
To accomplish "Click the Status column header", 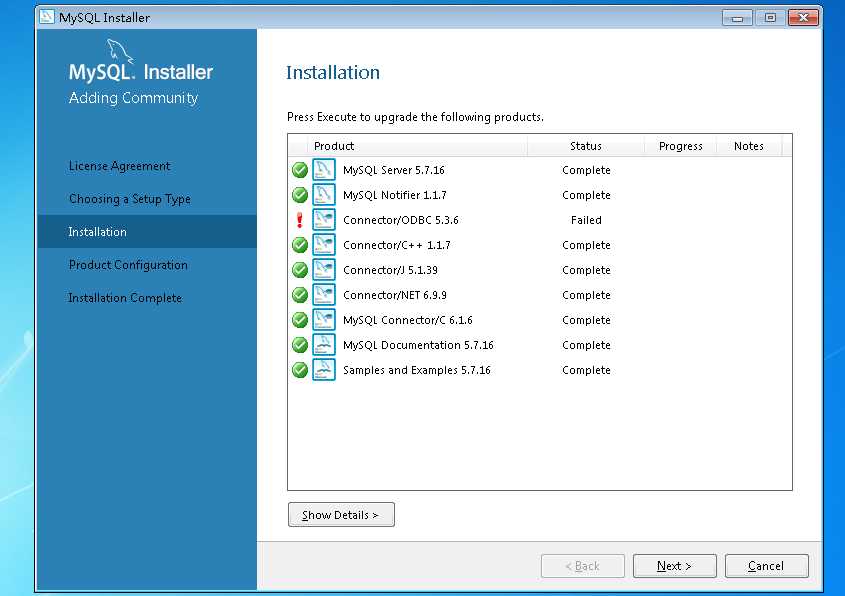I will 586,146.
